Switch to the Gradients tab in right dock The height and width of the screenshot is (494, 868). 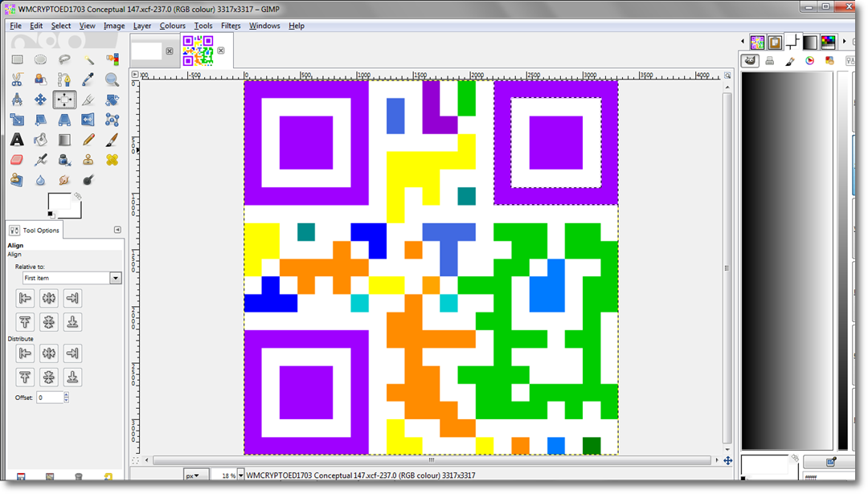pyautogui.click(x=810, y=42)
